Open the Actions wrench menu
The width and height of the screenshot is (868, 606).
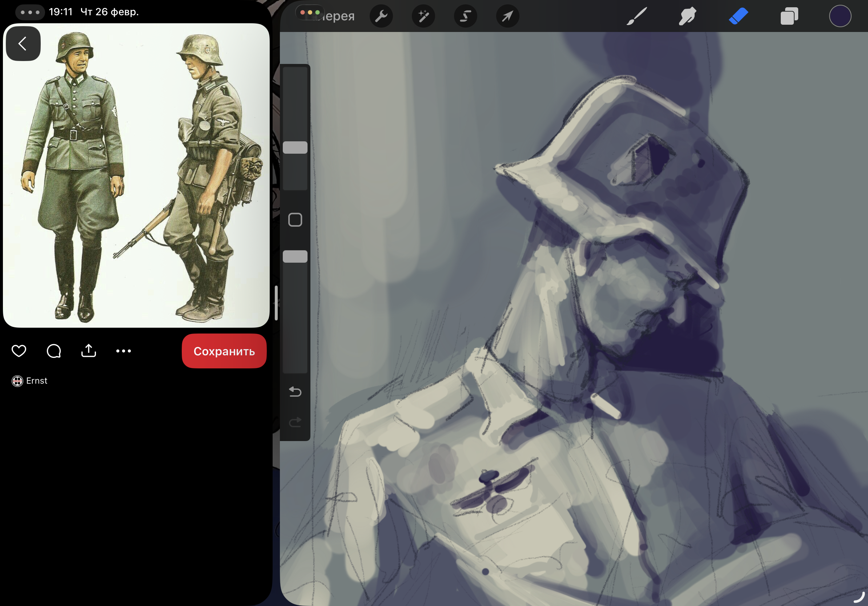(381, 16)
